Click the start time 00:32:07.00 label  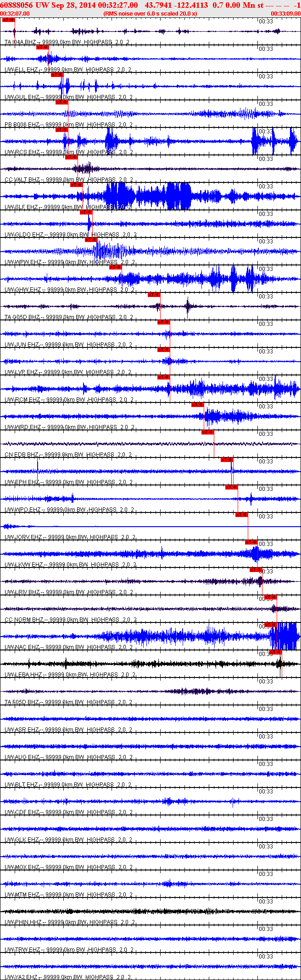click(x=15, y=14)
